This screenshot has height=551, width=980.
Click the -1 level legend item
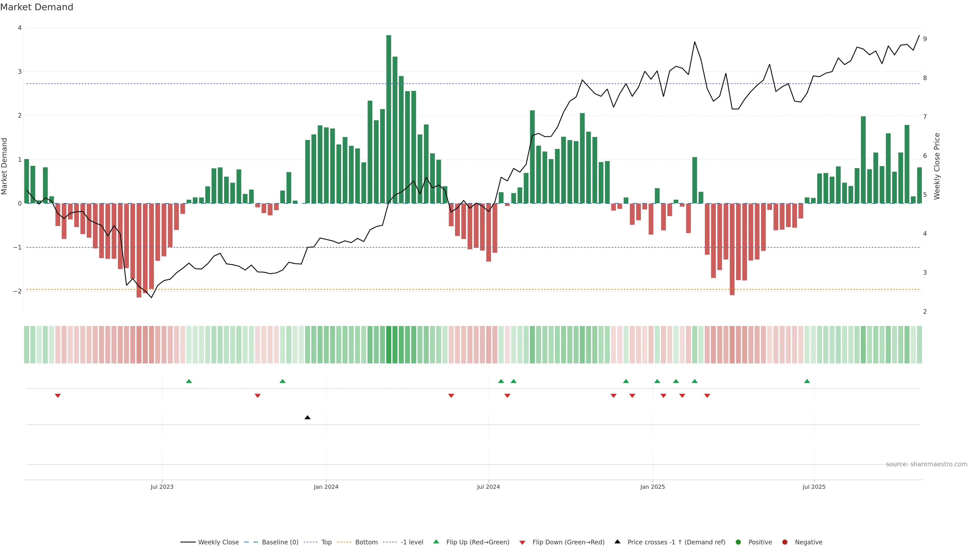point(412,542)
